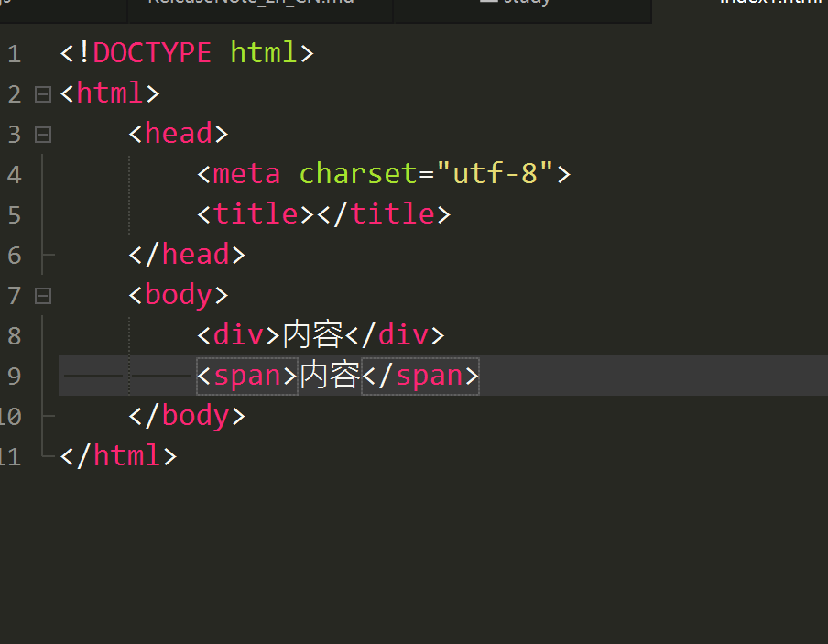828x644 pixels.
Task: Click line number 1 in the gutter
Action: [14, 53]
